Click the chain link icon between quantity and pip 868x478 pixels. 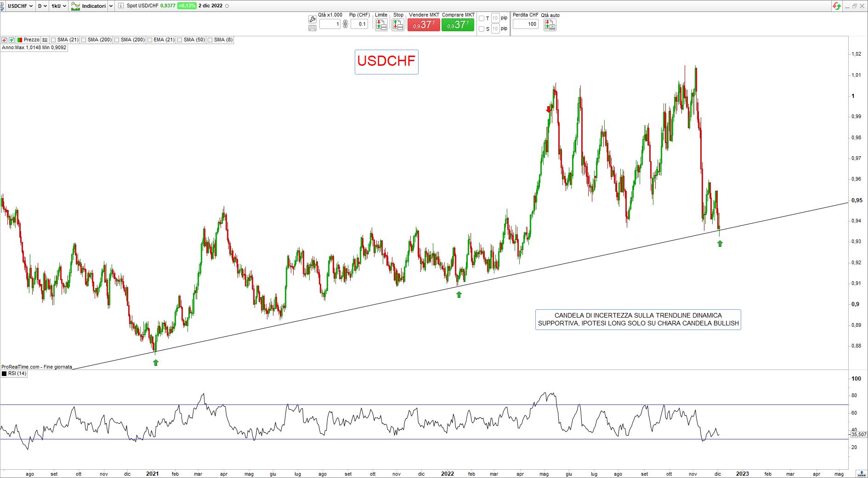click(346, 24)
